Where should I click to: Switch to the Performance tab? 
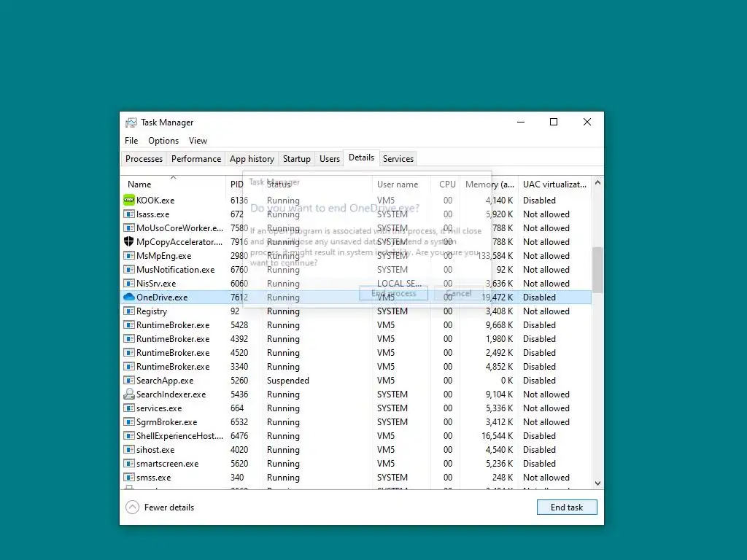[196, 158]
